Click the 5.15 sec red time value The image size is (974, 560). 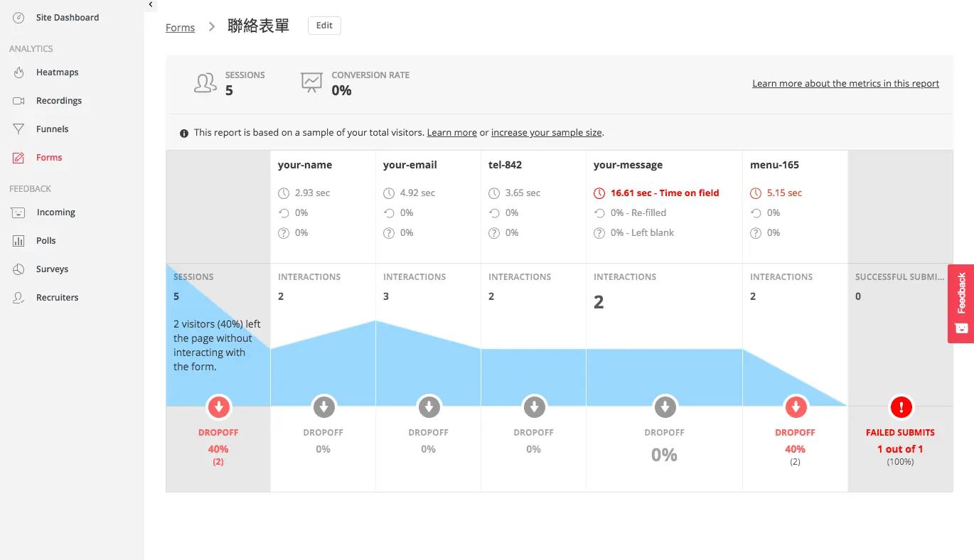(784, 193)
